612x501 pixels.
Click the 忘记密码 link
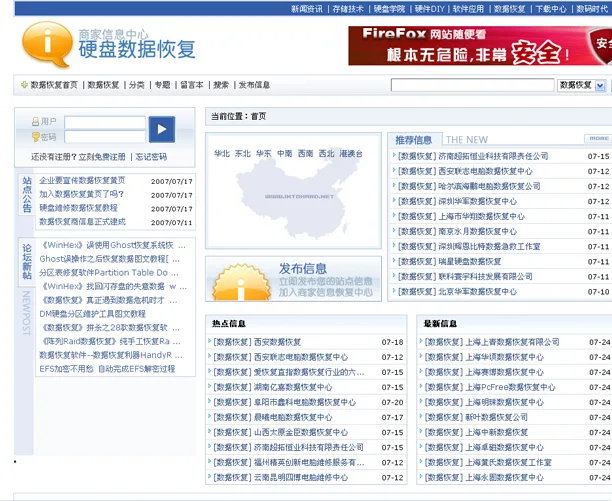151,157
